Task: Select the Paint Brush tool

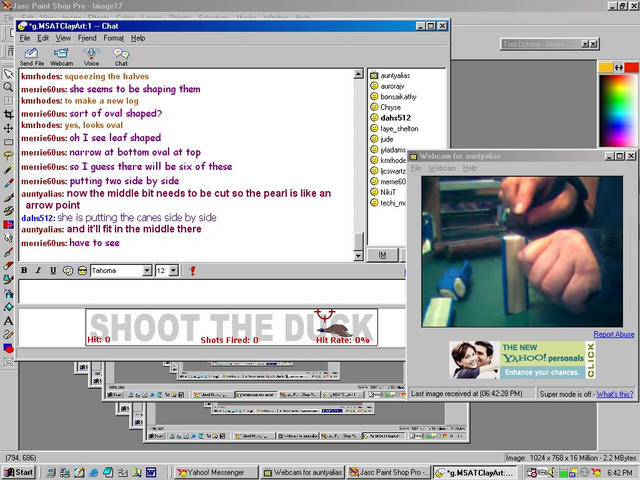Action: click(8, 197)
